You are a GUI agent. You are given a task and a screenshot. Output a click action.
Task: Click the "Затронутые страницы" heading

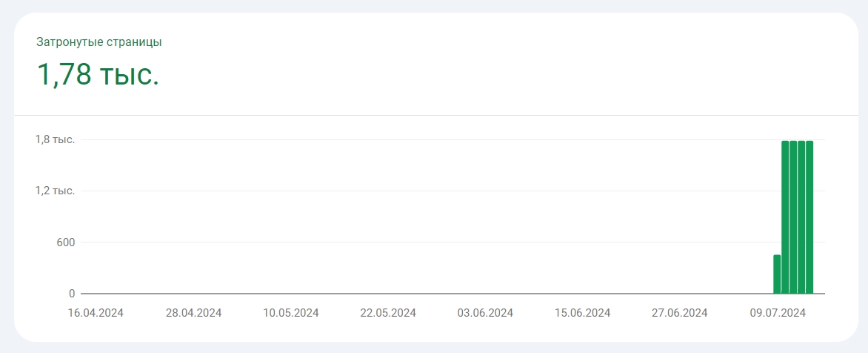click(x=99, y=42)
